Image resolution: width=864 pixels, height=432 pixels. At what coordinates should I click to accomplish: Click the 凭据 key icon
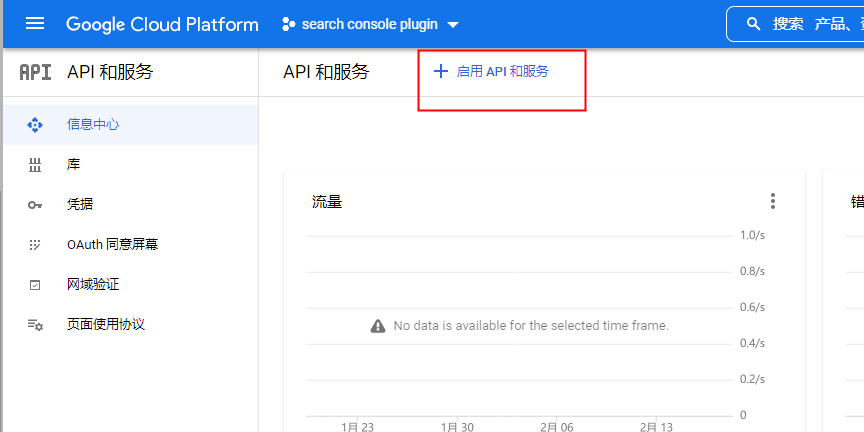(35, 205)
